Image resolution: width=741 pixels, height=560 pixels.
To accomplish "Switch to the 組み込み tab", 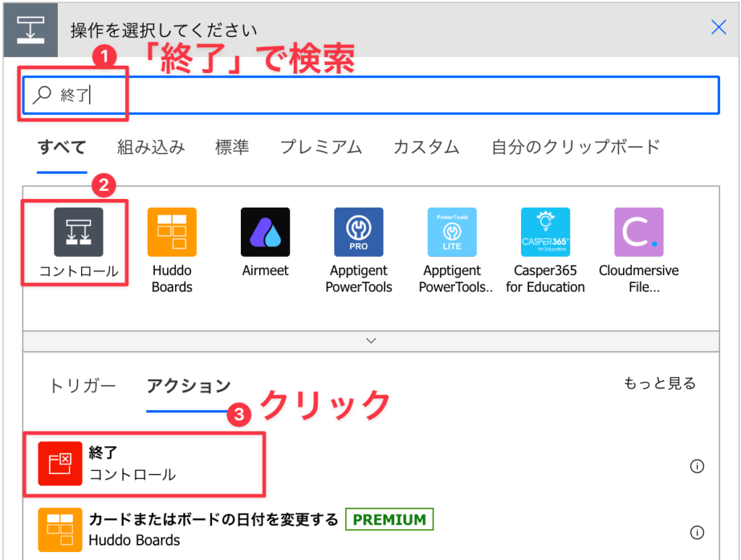I will 151,147.
